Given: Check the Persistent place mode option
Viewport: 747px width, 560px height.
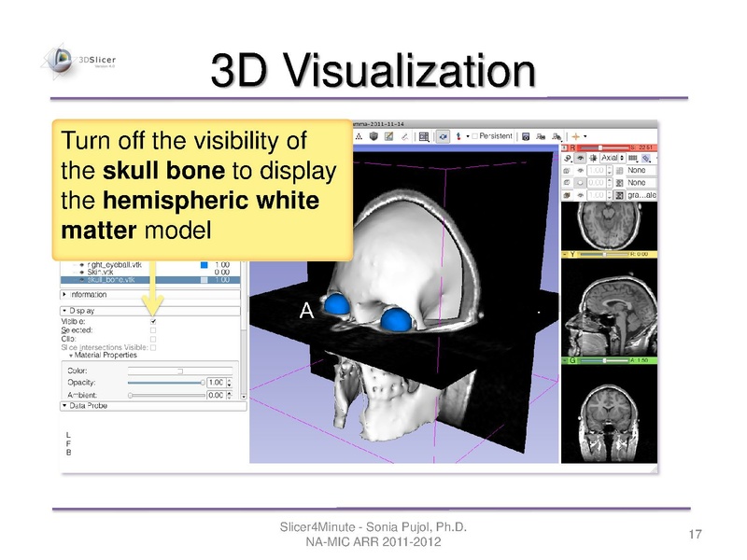Looking at the screenshot, I should 475,136.
